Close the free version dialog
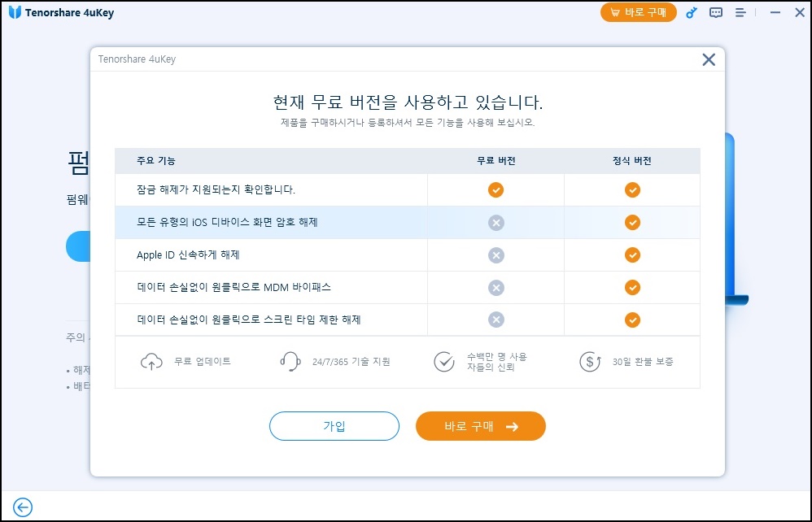The image size is (812, 522). (x=709, y=59)
